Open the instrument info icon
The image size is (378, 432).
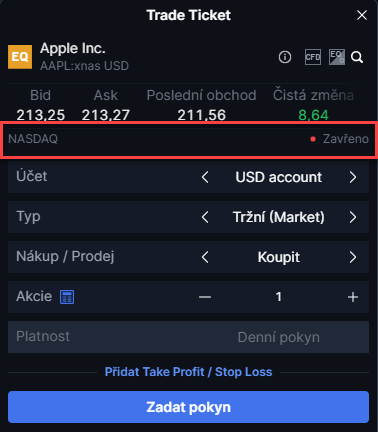[285, 57]
